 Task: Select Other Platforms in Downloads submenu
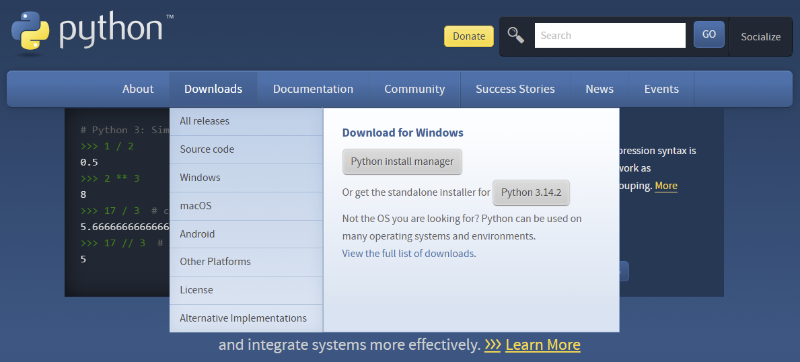246,262
